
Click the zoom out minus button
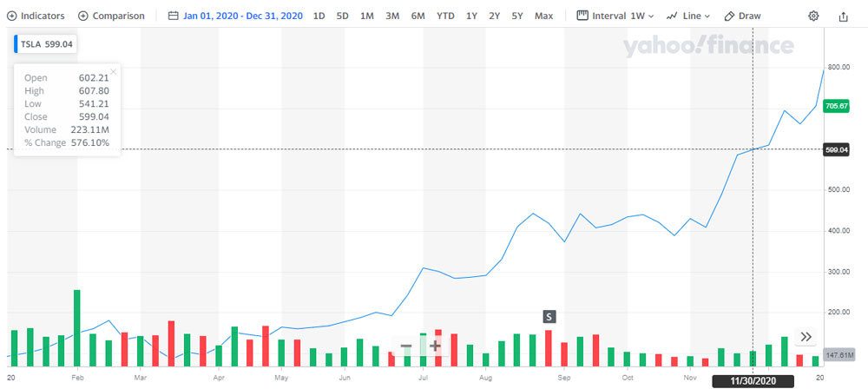(x=405, y=346)
